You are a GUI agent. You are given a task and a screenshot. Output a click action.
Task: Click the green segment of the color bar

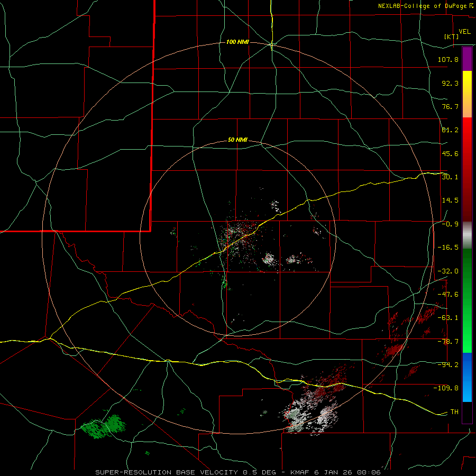(x=467, y=300)
